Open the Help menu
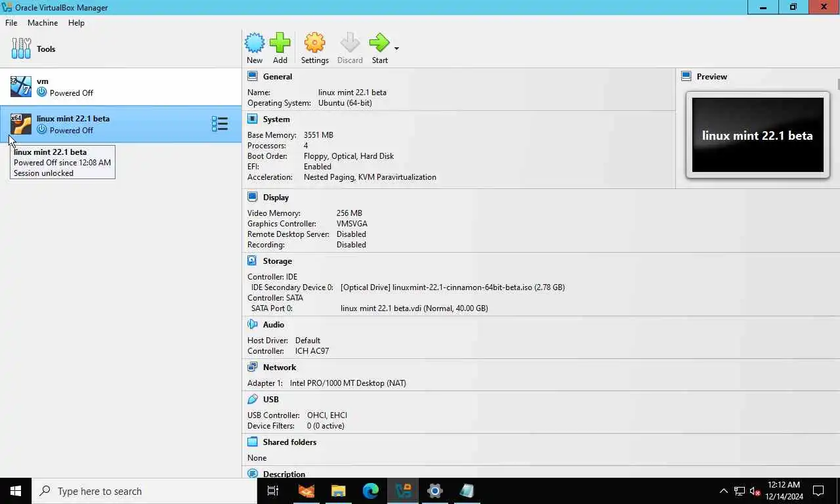 [76, 22]
